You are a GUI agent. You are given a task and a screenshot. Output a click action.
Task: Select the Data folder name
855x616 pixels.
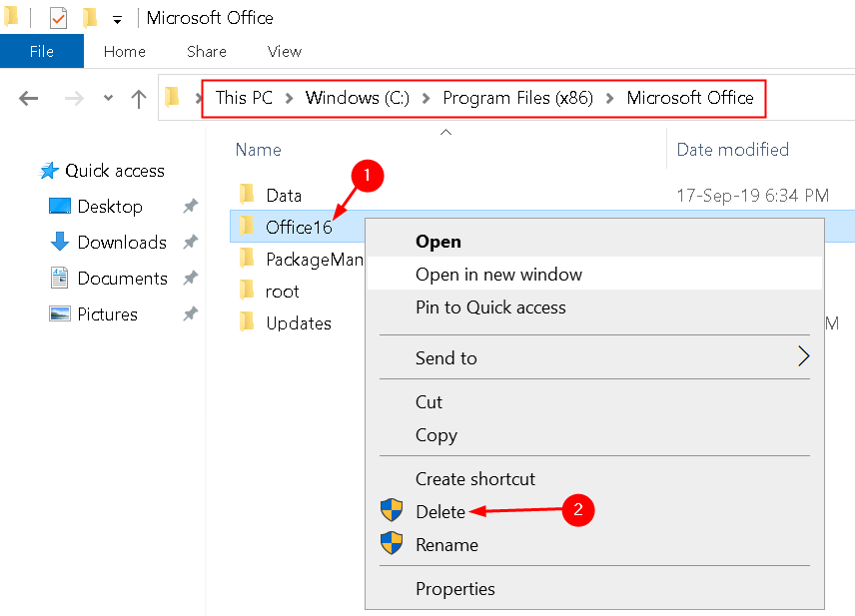coord(284,196)
